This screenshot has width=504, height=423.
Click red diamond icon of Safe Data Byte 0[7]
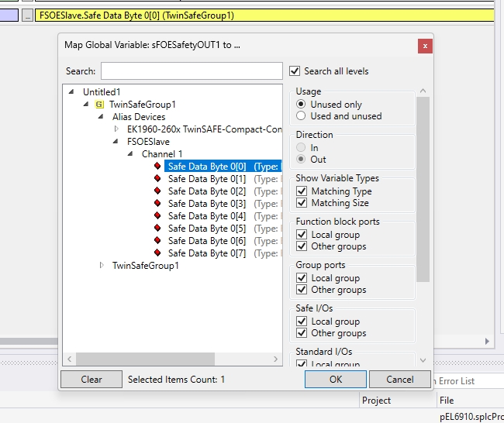click(x=157, y=253)
